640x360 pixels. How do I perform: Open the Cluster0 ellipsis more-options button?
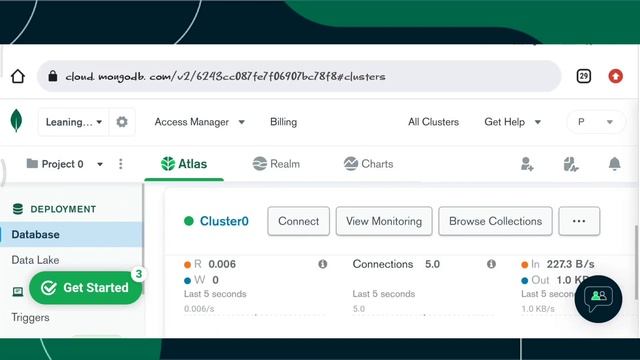click(x=579, y=221)
